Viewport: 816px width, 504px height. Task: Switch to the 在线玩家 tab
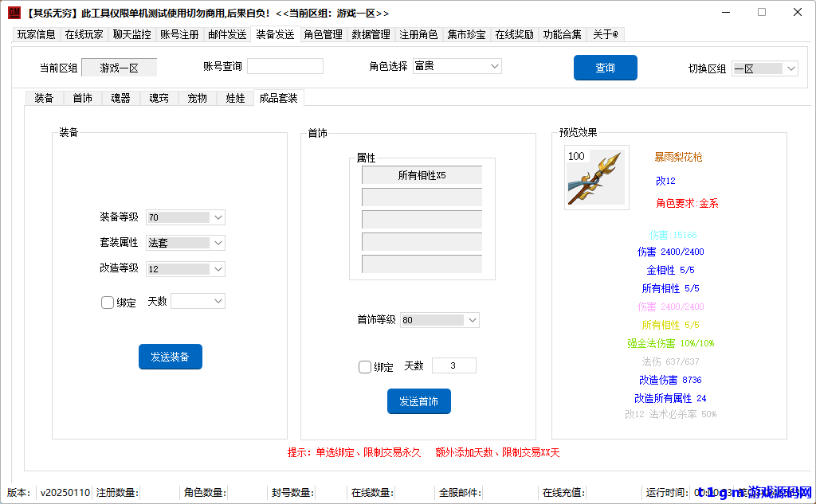click(84, 34)
